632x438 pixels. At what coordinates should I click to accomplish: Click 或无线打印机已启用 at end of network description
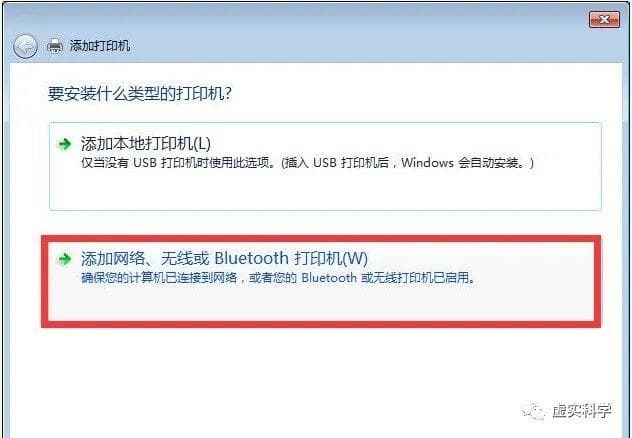coord(418,278)
